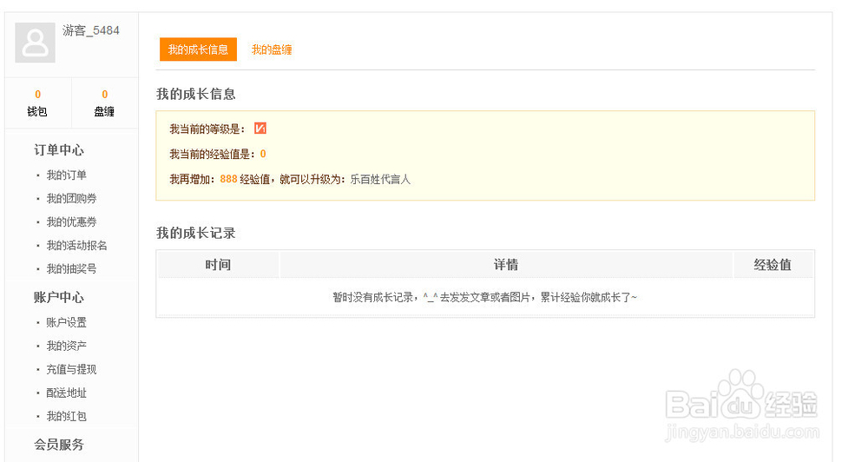
Task: Switch to 我的盘缠 tab
Action: (x=272, y=49)
